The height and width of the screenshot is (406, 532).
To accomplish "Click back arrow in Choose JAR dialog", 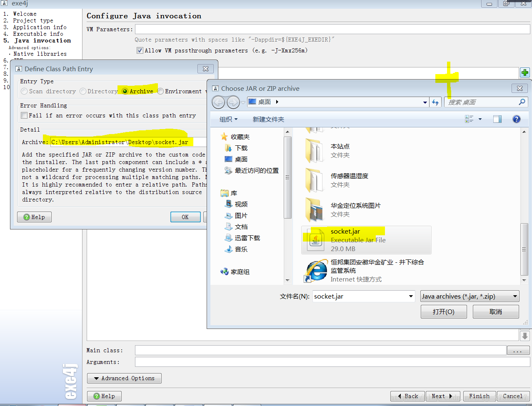I will [218, 102].
